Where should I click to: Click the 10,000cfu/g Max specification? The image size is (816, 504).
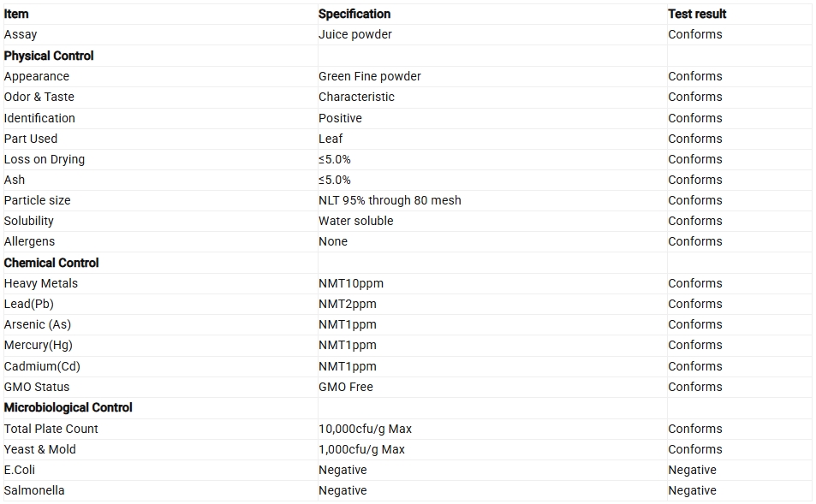click(x=365, y=429)
